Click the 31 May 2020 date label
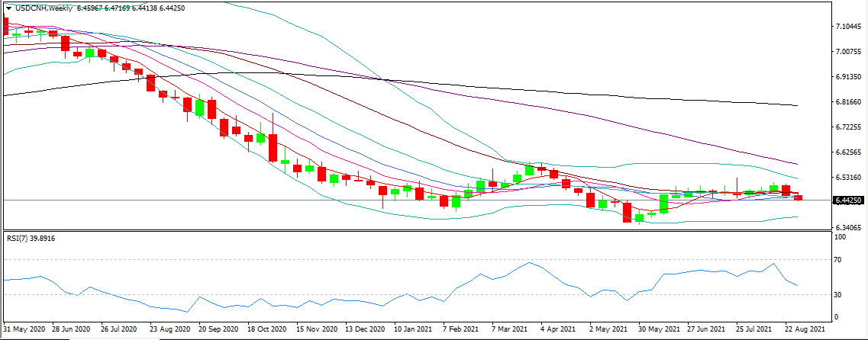Screen dimensions: 868x340 click(x=25, y=328)
